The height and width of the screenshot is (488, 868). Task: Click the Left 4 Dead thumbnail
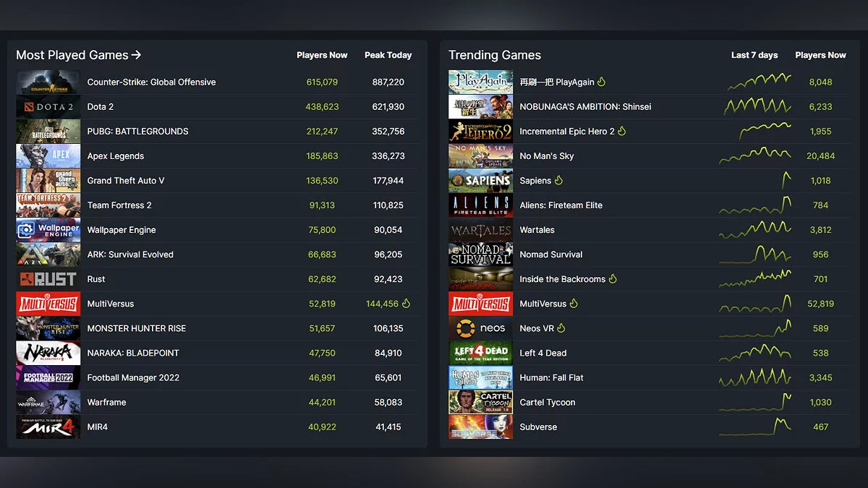tap(480, 353)
